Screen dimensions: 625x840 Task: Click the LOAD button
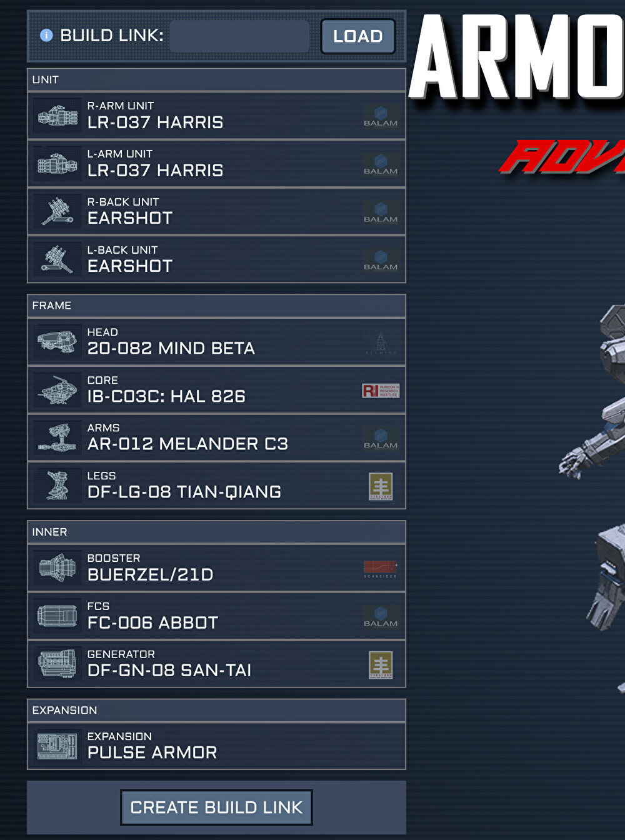(358, 36)
